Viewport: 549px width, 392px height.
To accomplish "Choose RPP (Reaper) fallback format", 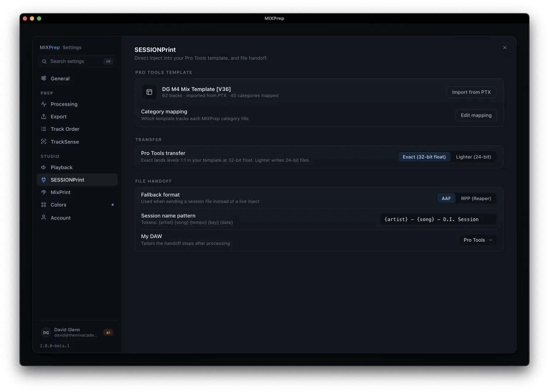I will pyautogui.click(x=476, y=198).
